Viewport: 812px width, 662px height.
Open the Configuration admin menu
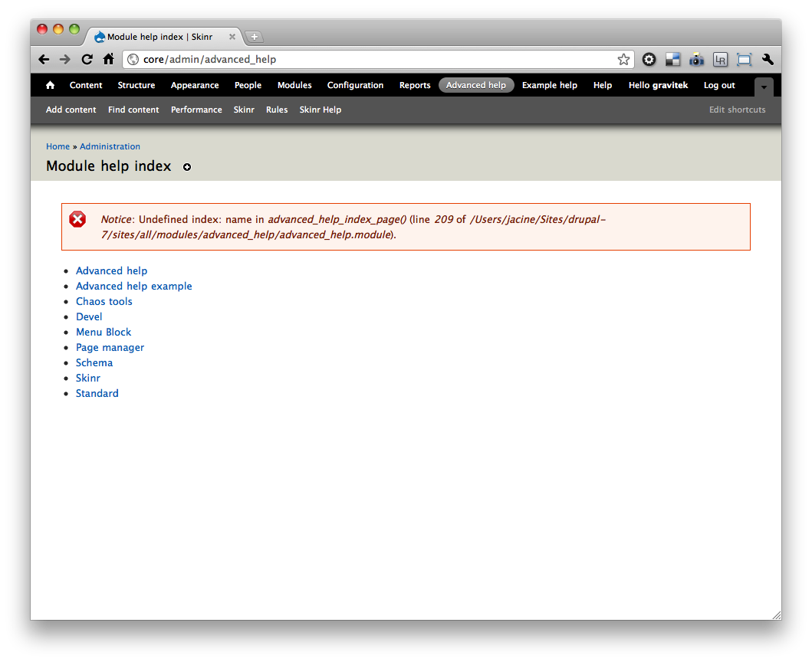(x=355, y=85)
